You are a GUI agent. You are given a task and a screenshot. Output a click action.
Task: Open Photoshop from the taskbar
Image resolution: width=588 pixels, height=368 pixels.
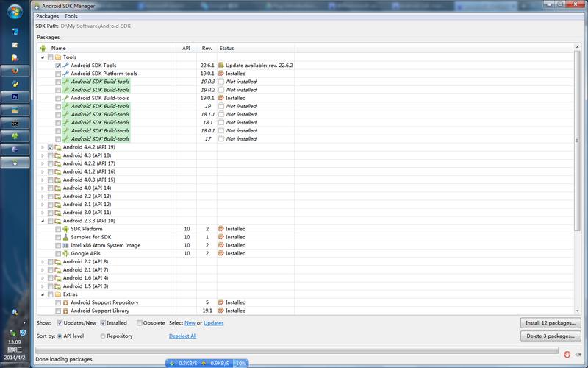tap(15, 97)
